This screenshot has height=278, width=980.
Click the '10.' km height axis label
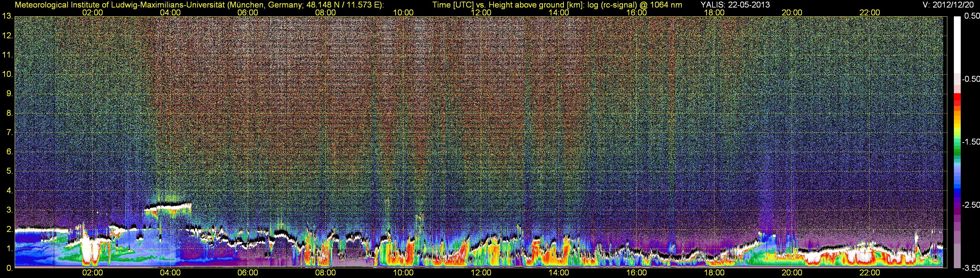tap(7, 74)
